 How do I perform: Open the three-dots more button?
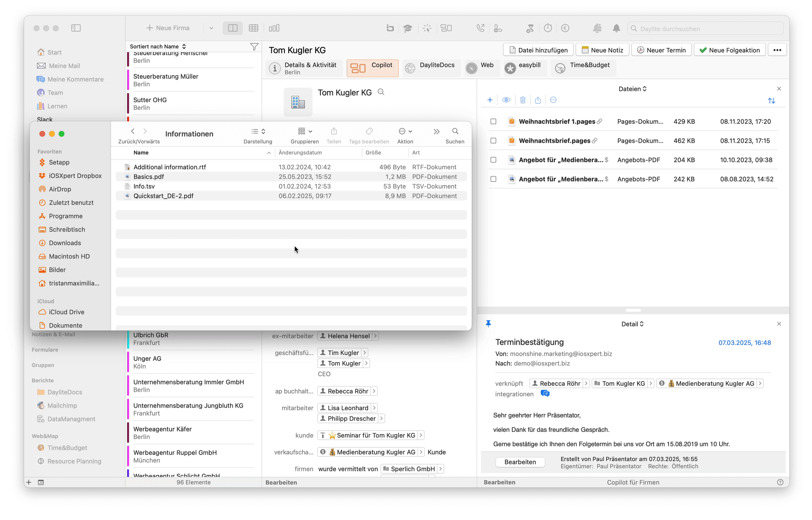(777, 50)
